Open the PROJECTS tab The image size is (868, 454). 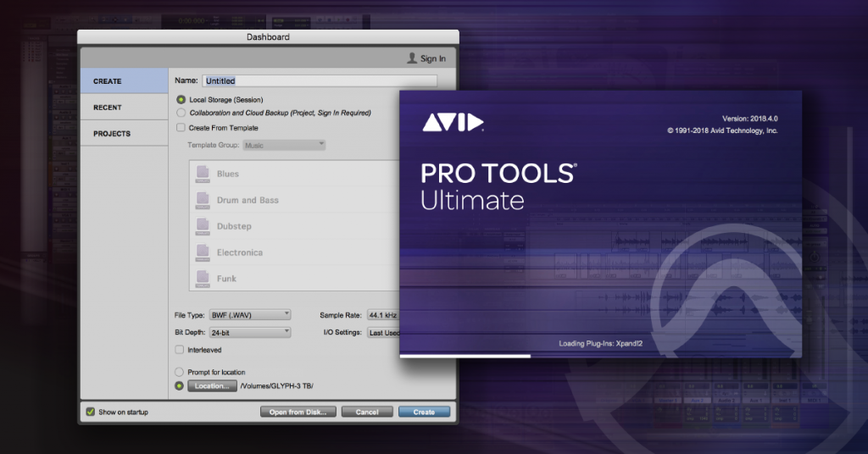pyautogui.click(x=112, y=134)
